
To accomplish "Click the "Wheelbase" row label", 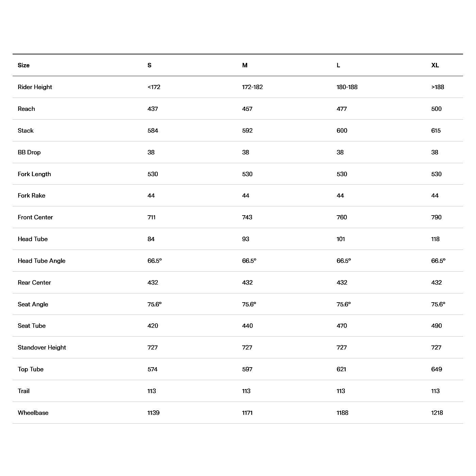I will (33, 413).
